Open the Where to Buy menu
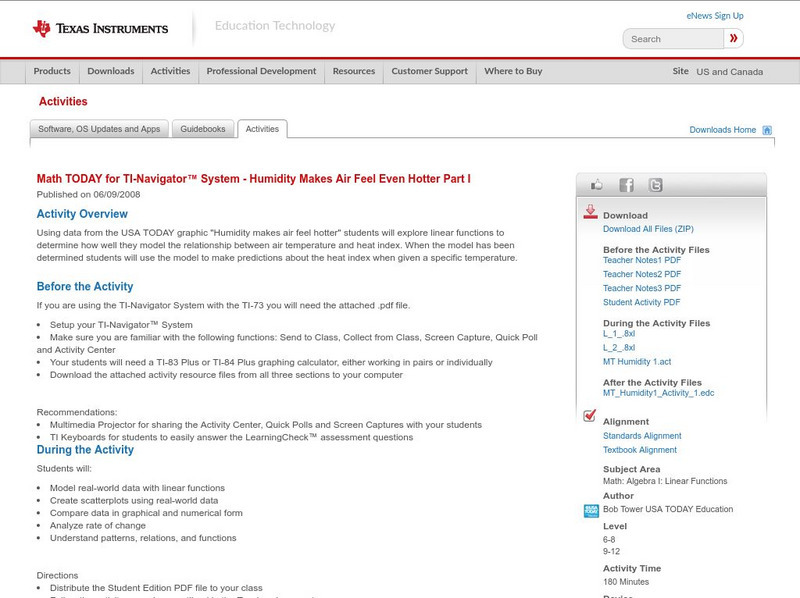Viewport: 800px width, 598px height. (513, 71)
